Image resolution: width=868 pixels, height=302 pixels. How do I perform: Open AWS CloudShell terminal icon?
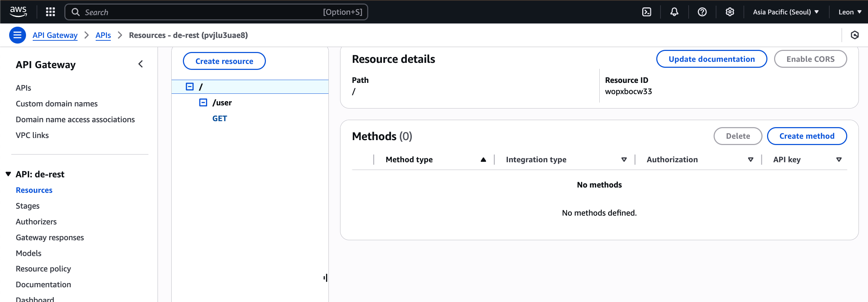(x=646, y=12)
